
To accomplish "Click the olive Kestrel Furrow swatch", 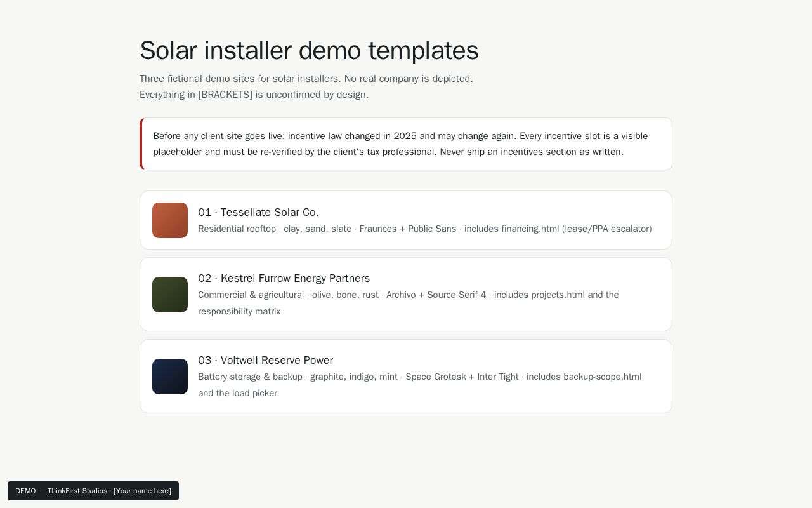I will 170,295.
